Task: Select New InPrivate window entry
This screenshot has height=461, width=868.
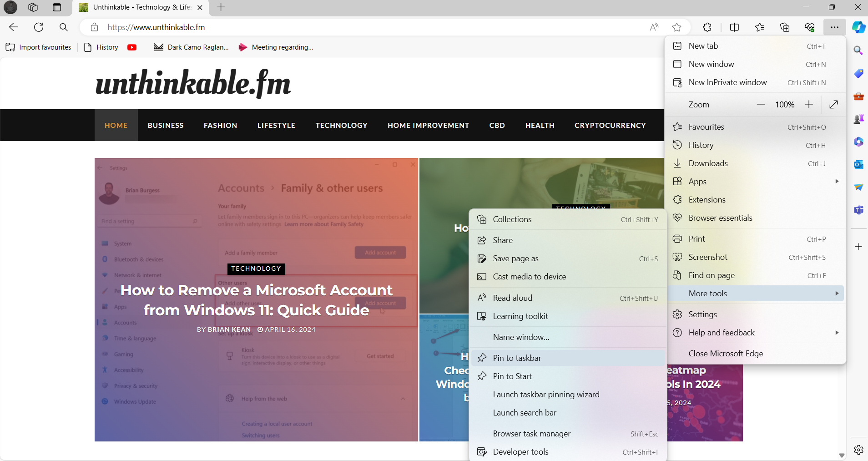Action: pos(756,82)
